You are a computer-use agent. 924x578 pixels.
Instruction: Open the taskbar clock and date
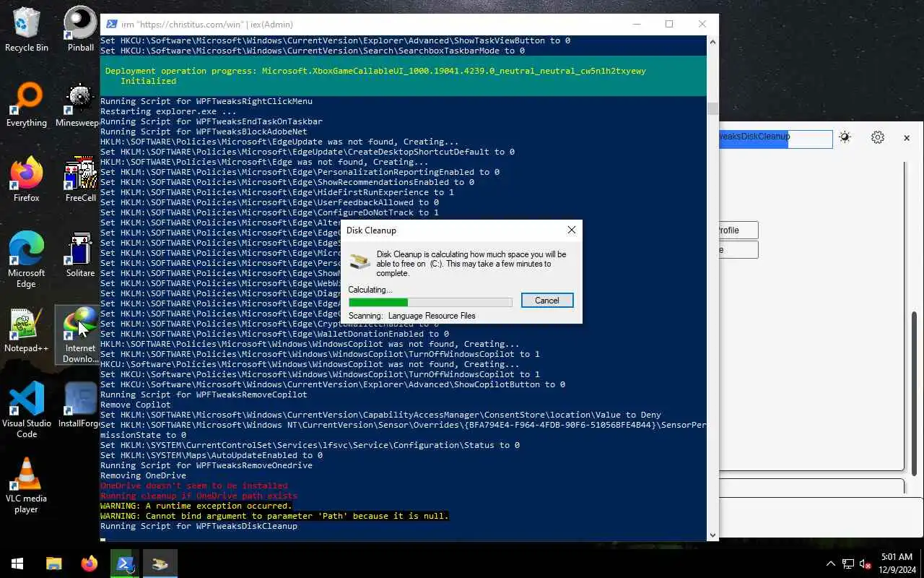(897, 564)
